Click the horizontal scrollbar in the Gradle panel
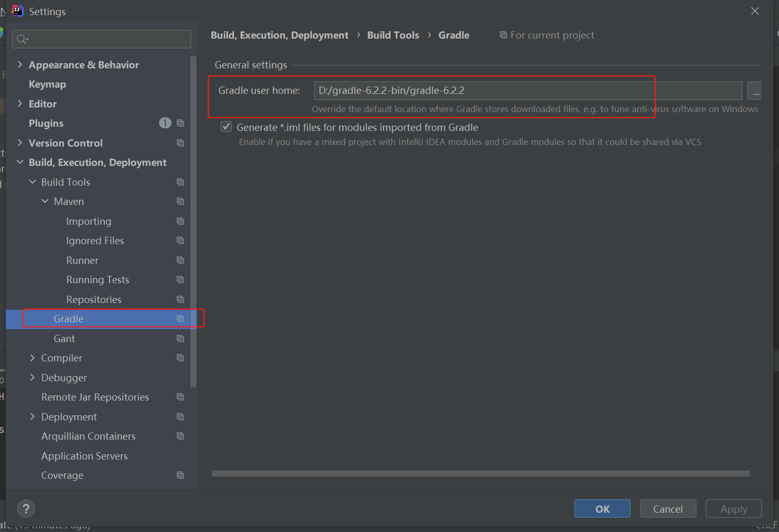Viewport: 779px width, 532px height. click(x=480, y=474)
